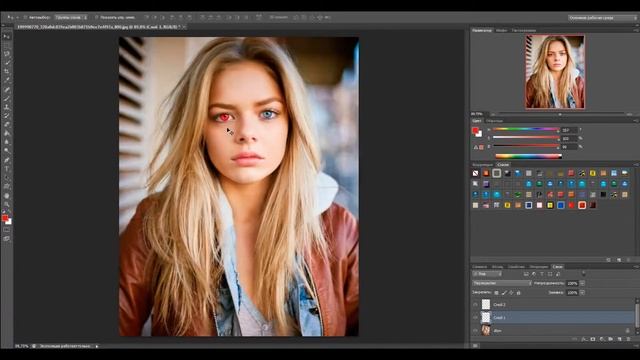Open the status bar info arrow

click(x=97, y=346)
